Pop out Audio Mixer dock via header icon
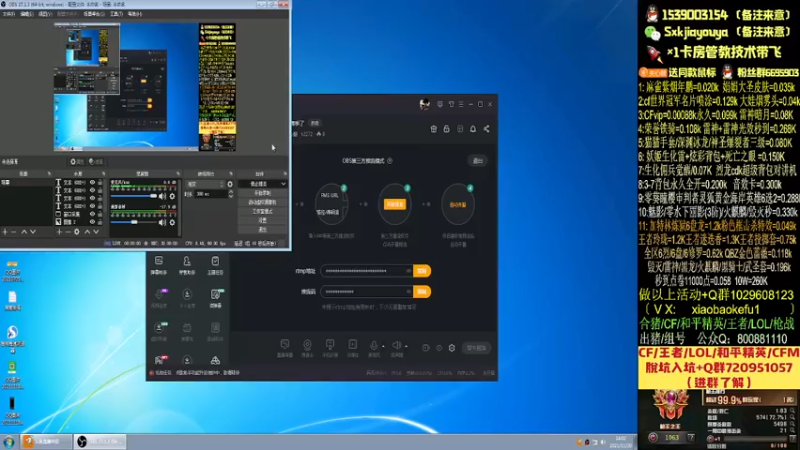 click(178, 174)
